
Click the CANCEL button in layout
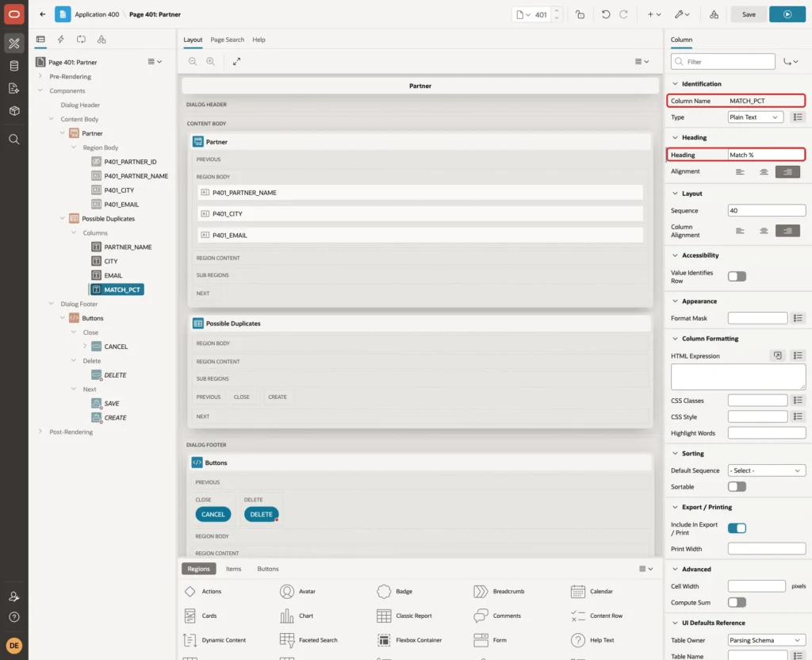click(213, 514)
